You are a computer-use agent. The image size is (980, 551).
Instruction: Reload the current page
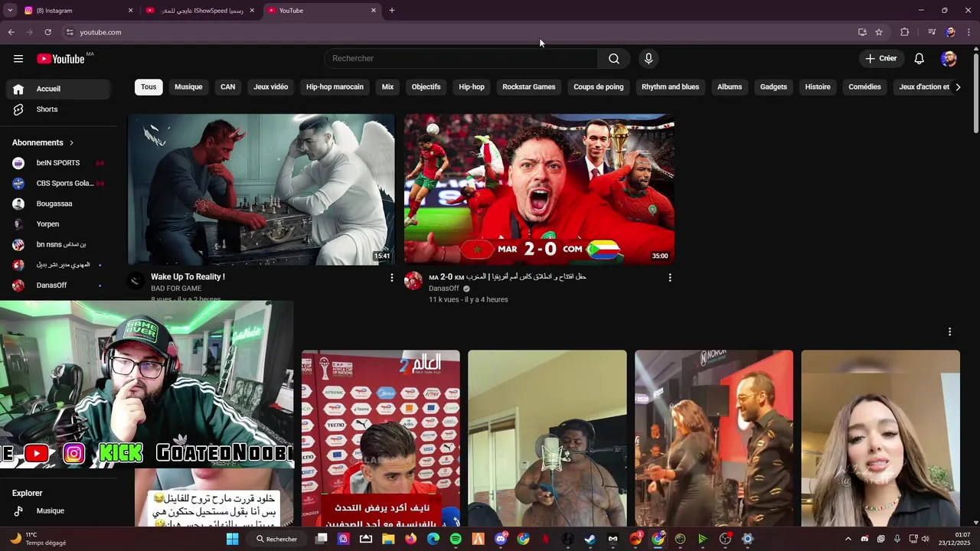47,32
